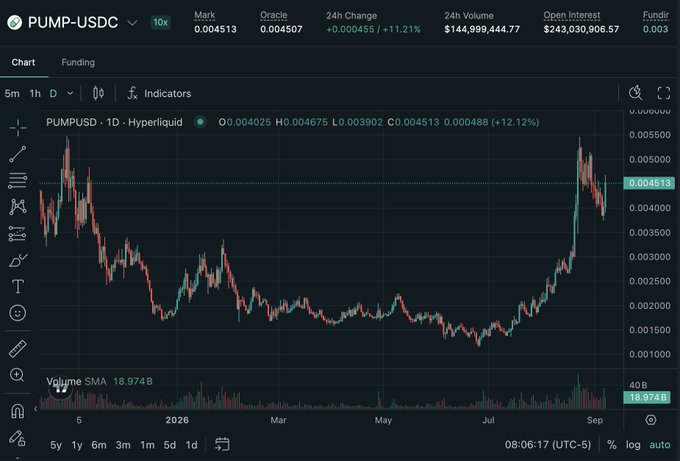This screenshot has width=680, height=461.
Task: Click the Sep date axis label
Action: pyautogui.click(x=594, y=420)
